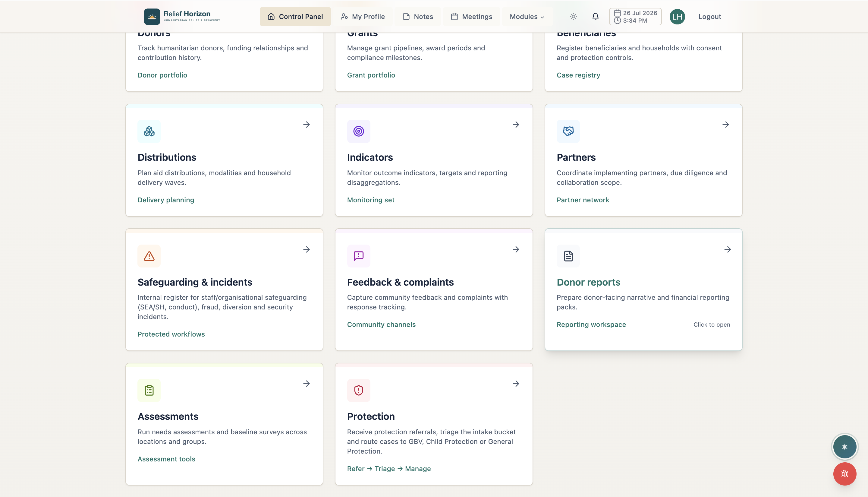Open the red bug report floating button
This screenshot has height=497, width=868.
tap(844, 474)
